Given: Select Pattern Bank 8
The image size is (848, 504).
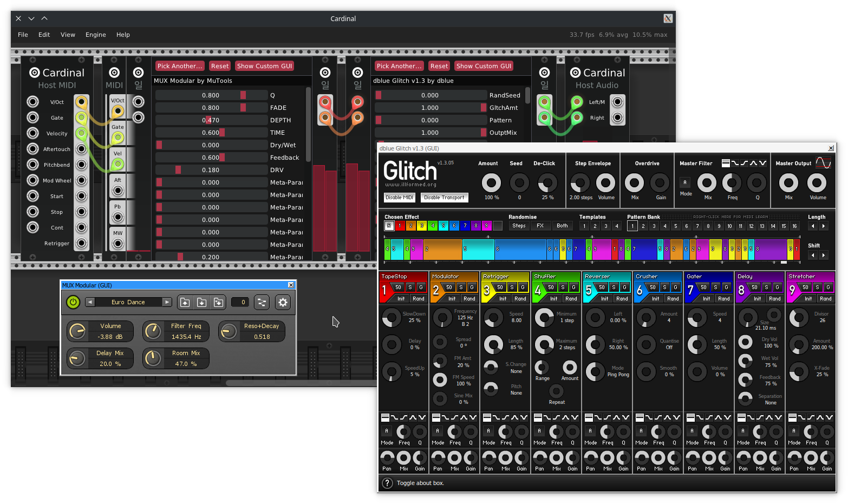Looking at the screenshot, I should point(708,226).
